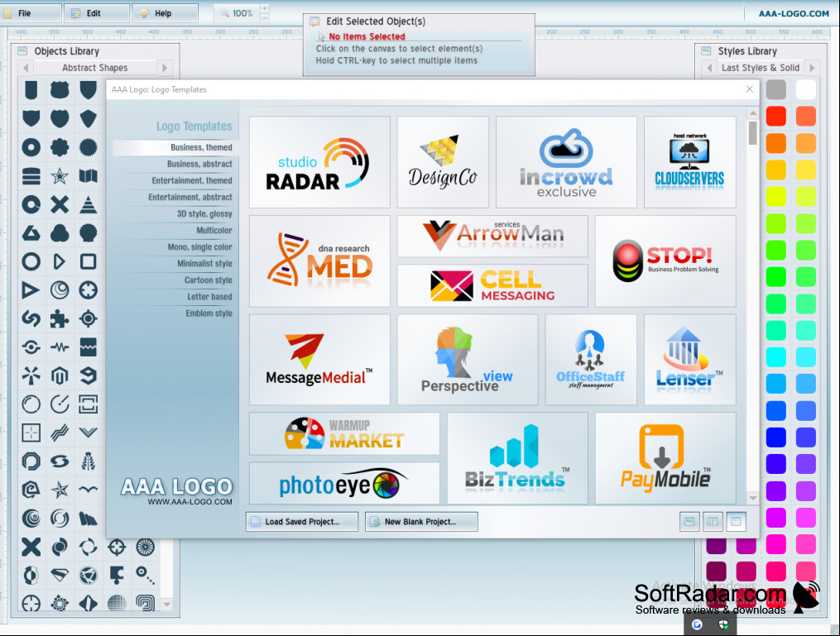The height and width of the screenshot is (636, 840).
Task: Choose the dna research MED template
Action: pyautogui.click(x=319, y=261)
